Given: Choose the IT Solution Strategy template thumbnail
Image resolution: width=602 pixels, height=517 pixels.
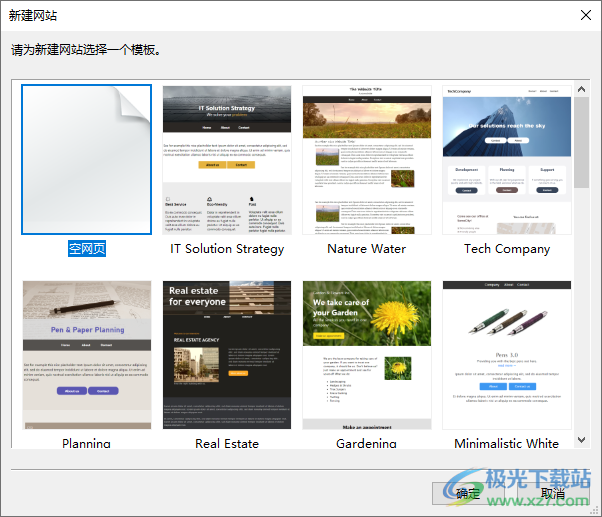Looking at the screenshot, I should coord(227,160).
